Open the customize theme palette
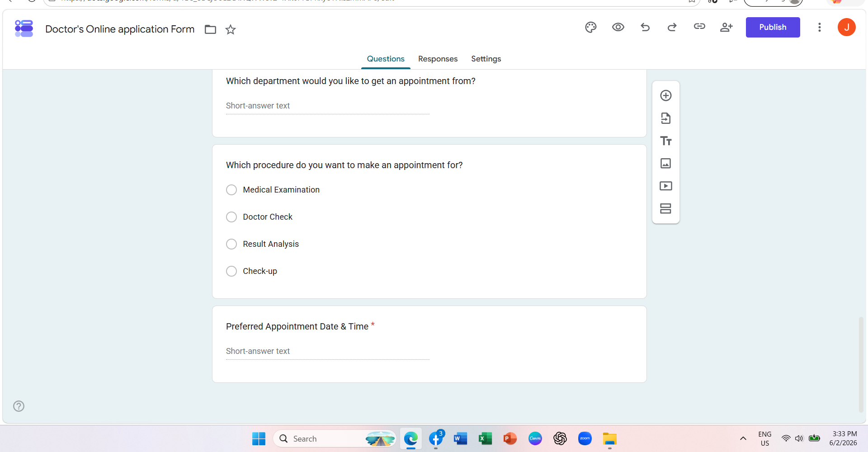 click(x=591, y=27)
